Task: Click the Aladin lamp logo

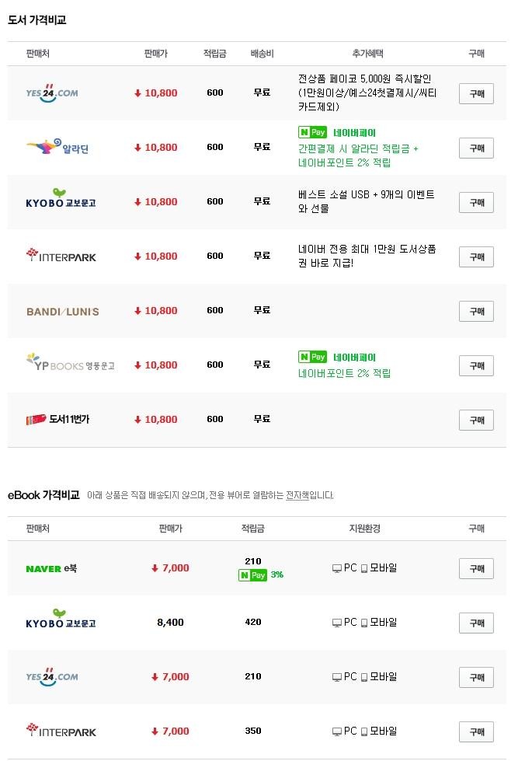Action: point(57,147)
